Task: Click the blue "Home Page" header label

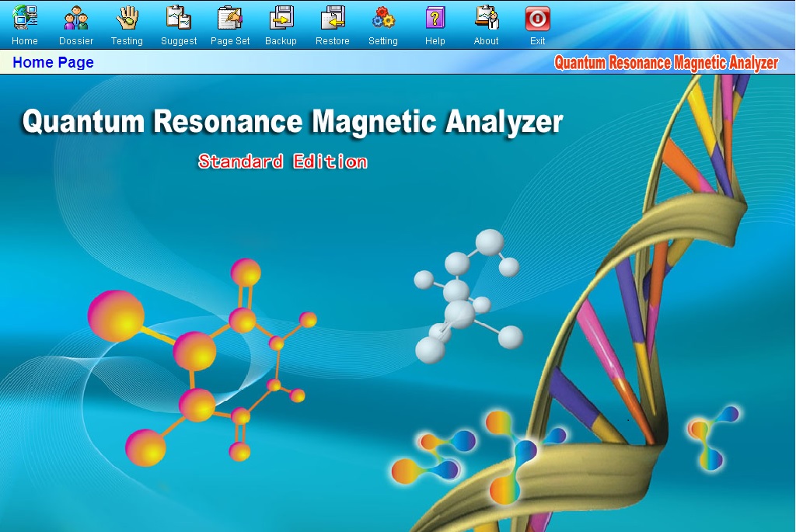Action: point(53,63)
